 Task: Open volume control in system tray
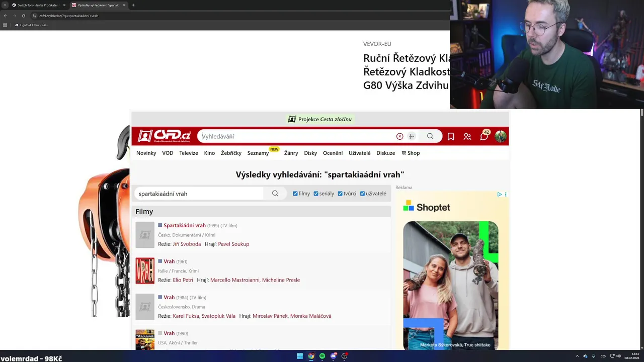click(x=618, y=356)
